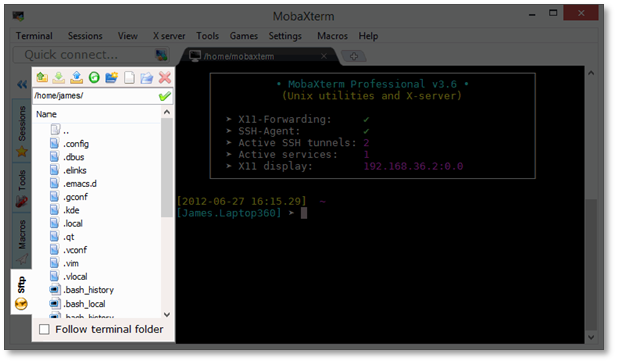617x363 pixels.
Task: Click file list scrollbar down arrow
Action: pyautogui.click(x=167, y=314)
